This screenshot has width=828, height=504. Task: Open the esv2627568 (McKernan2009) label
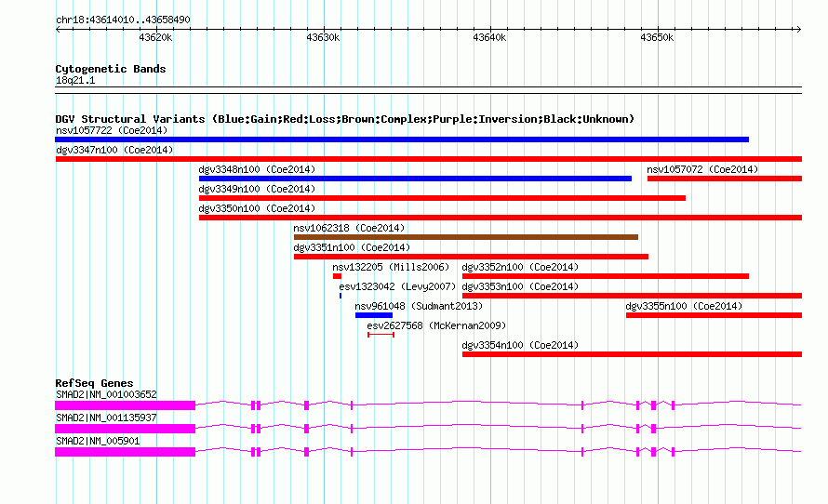pyautogui.click(x=436, y=325)
